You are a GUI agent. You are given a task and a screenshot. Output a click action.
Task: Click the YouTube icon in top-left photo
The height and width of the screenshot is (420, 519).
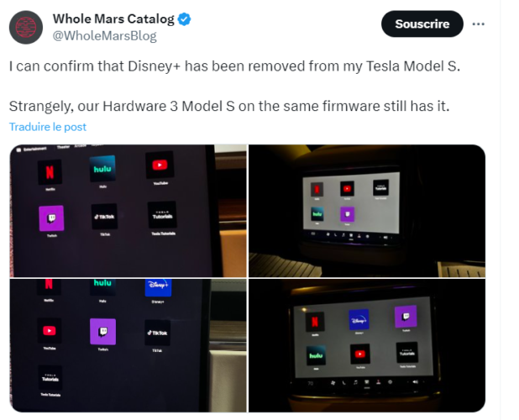point(160,165)
